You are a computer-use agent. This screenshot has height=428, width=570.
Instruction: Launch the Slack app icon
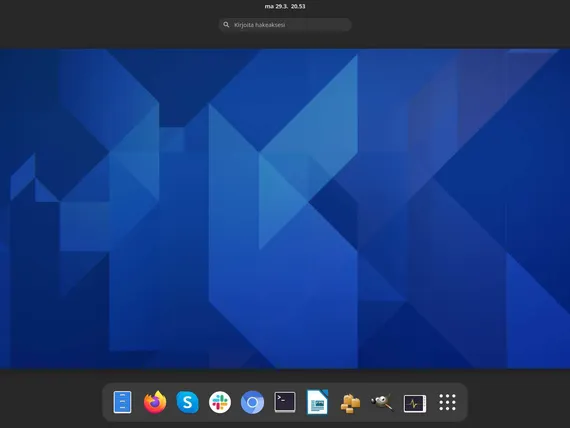(220, 402)
